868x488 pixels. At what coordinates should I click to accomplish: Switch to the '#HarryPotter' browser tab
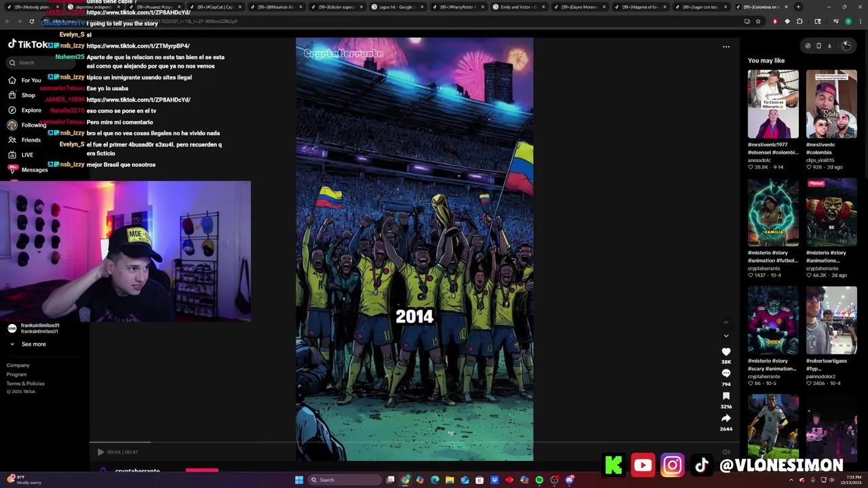[x=458, y=7]
